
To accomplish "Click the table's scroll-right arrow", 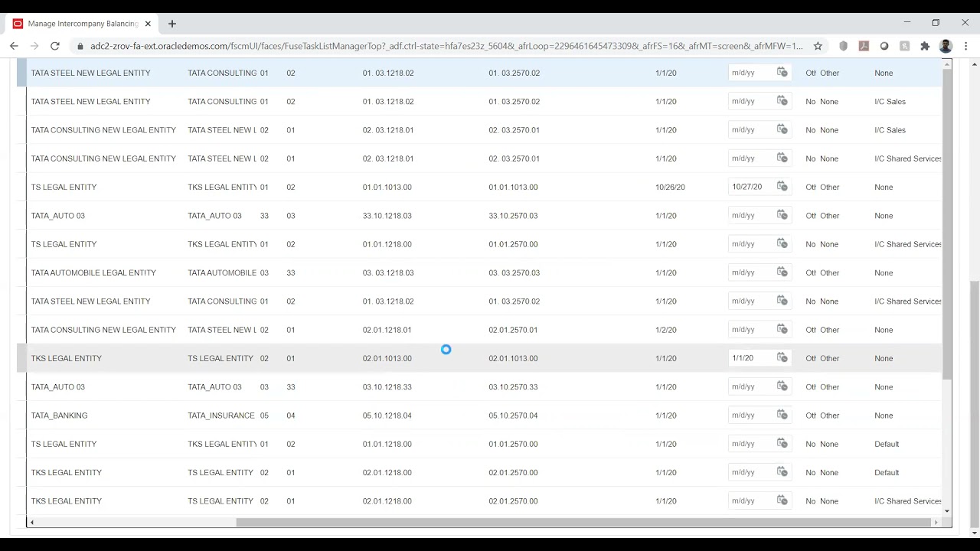I will coord(936,522).
